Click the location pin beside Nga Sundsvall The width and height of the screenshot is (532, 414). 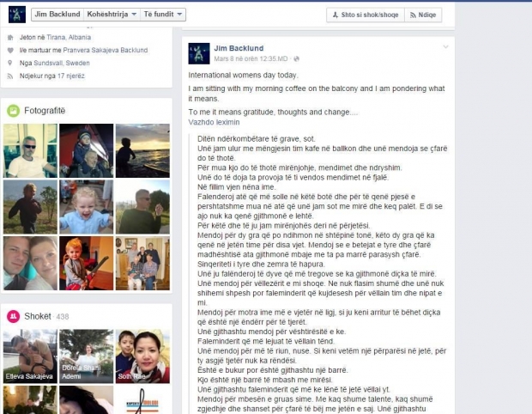10,64
